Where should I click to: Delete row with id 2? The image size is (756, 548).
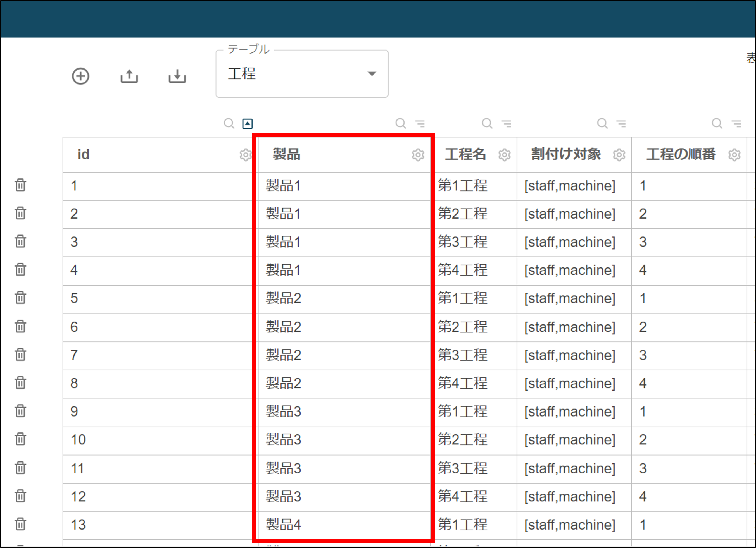tap(20, 213)
